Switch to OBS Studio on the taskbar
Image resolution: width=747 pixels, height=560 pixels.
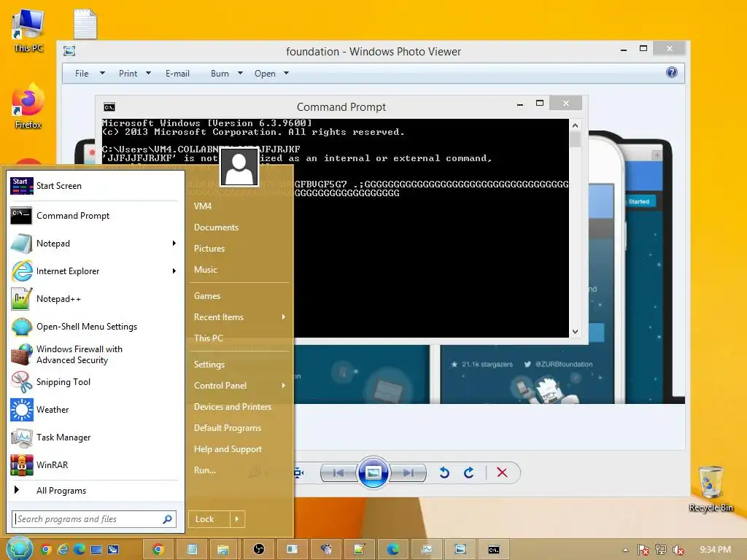[259, 550]
